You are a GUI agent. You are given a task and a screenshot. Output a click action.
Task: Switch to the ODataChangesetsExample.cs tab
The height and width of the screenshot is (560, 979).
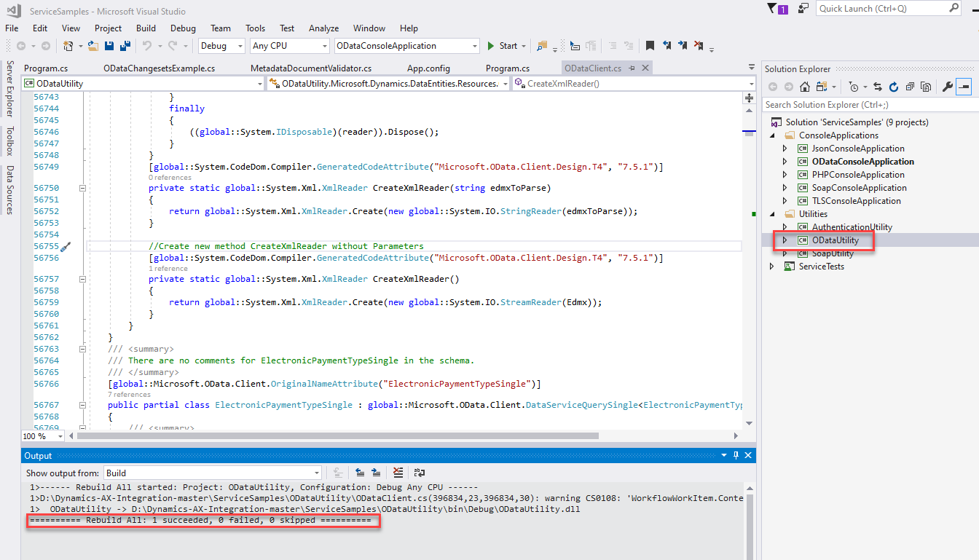tap(160, 68)
